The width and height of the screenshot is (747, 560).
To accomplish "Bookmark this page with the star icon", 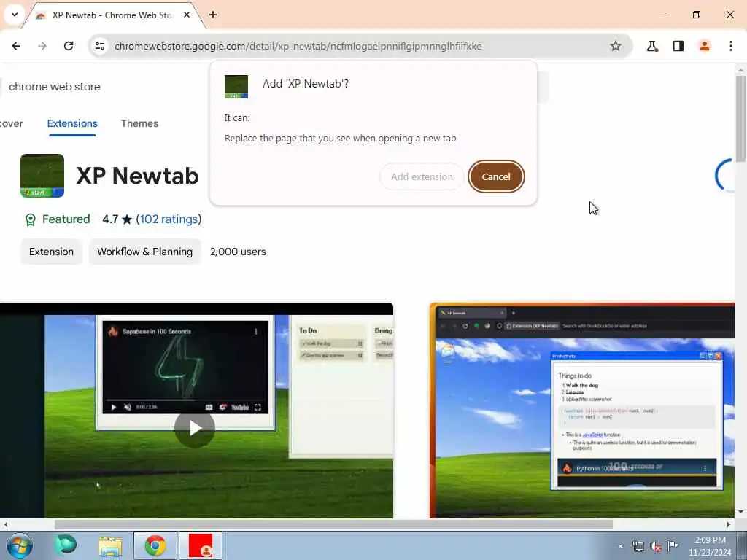I will click(616, 46).
